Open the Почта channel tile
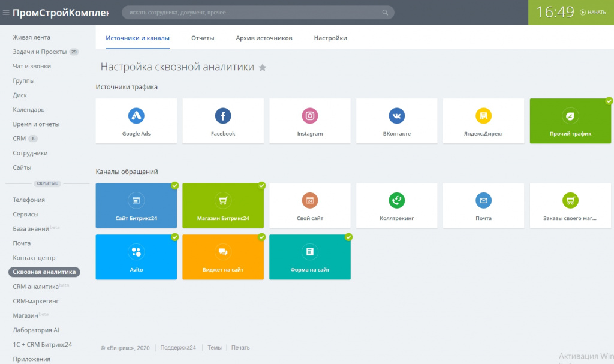 click(x=484, y=206)
